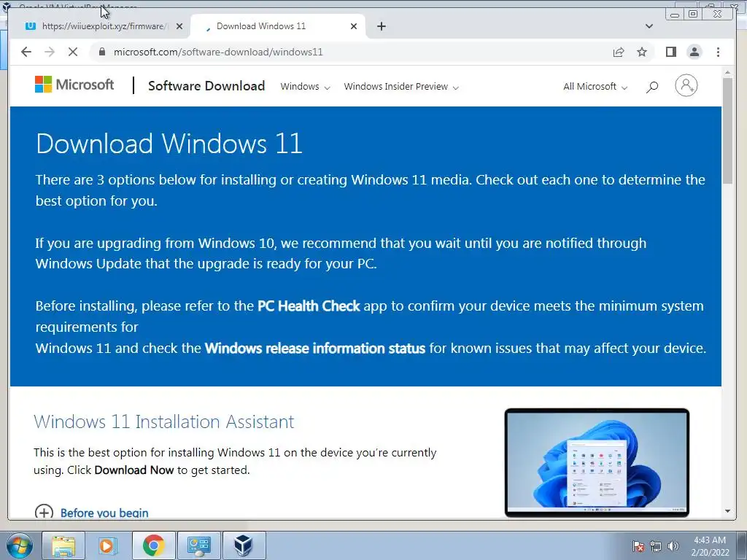Bookmark this page with the star icon
Image resolution: width=747 pixels, height=560 pixels.
[x=642, y=52]
